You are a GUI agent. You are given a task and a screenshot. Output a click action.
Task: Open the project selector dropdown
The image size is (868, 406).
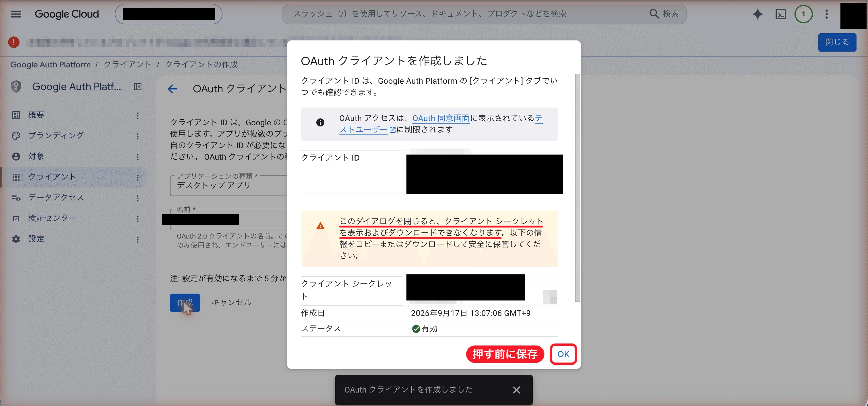tap(168, 14)
